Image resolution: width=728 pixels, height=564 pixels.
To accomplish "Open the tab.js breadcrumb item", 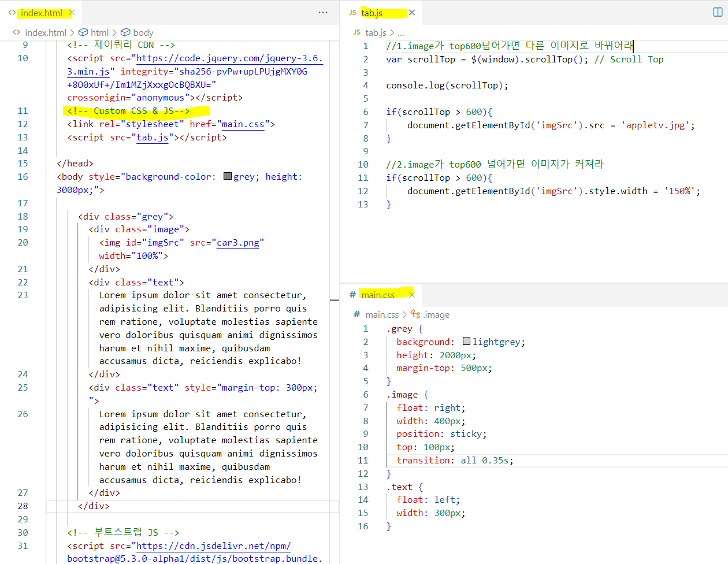I will tap(376, 32).
